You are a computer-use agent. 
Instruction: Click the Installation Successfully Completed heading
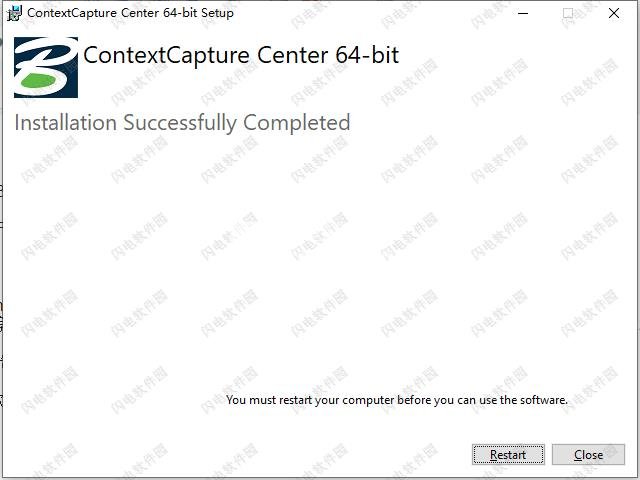(182, 122)
